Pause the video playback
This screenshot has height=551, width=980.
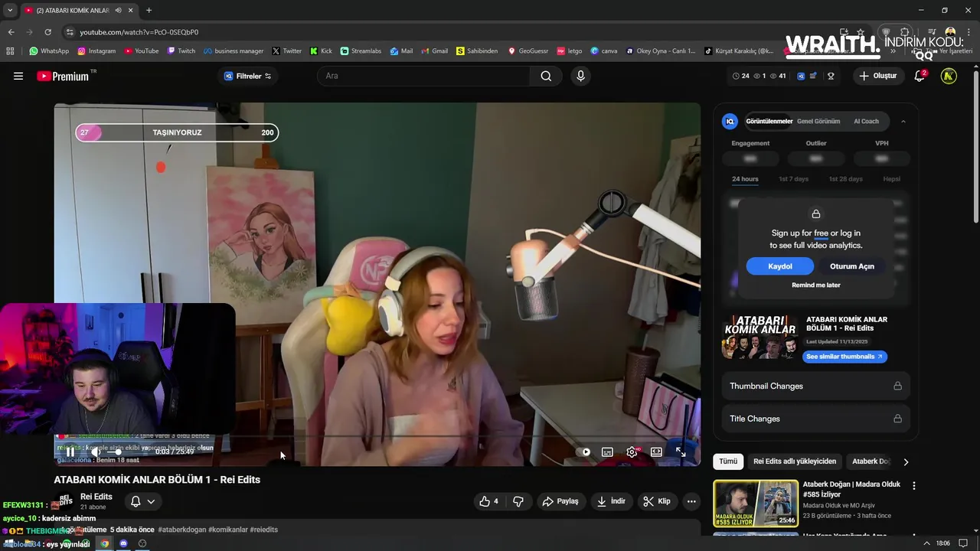70,452
